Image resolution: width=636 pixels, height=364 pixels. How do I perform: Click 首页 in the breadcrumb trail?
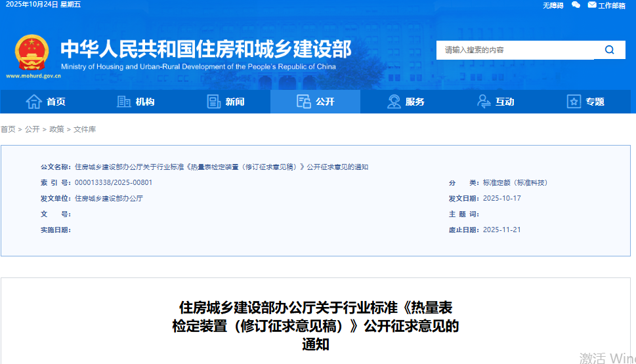point(8,129)
